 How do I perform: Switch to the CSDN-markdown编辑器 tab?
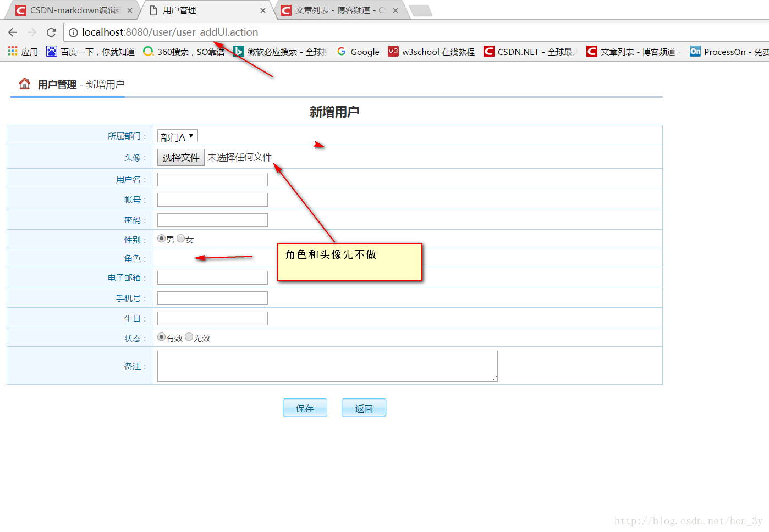tap(73, 10)
